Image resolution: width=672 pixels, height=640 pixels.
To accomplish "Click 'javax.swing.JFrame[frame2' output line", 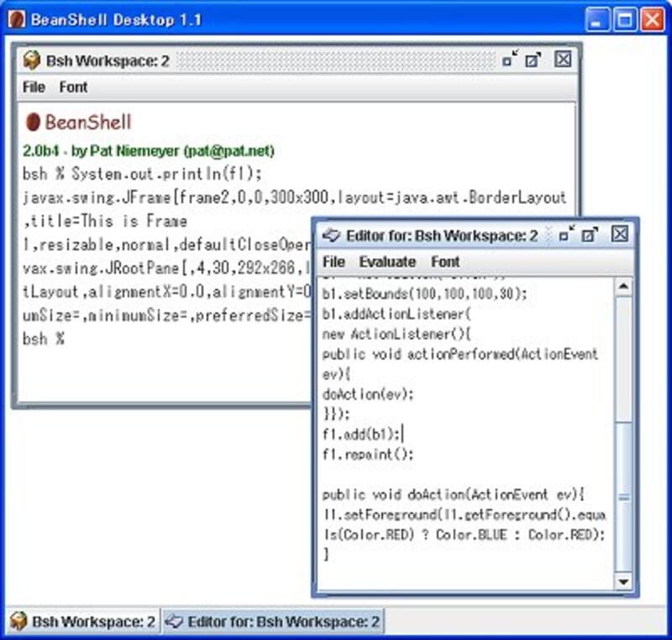I will point(295,197).
